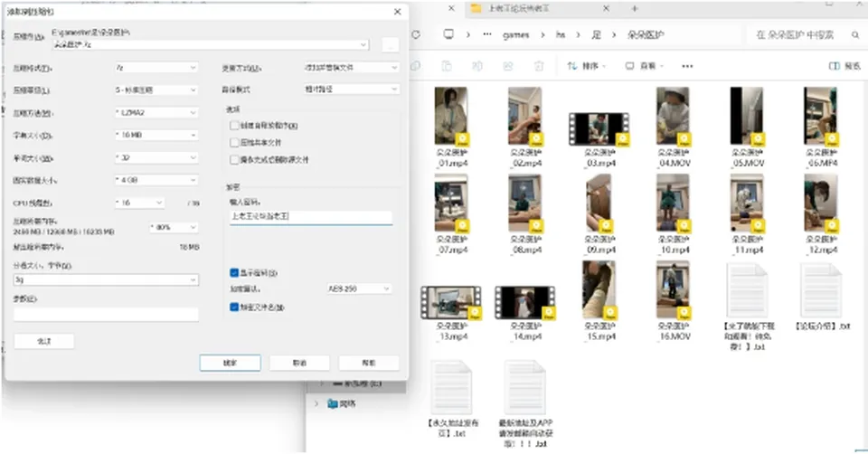The width and height of the screenshot is (868, 454).
Task: Select the file ending in _05.MOV
Action: coord(748,128)
